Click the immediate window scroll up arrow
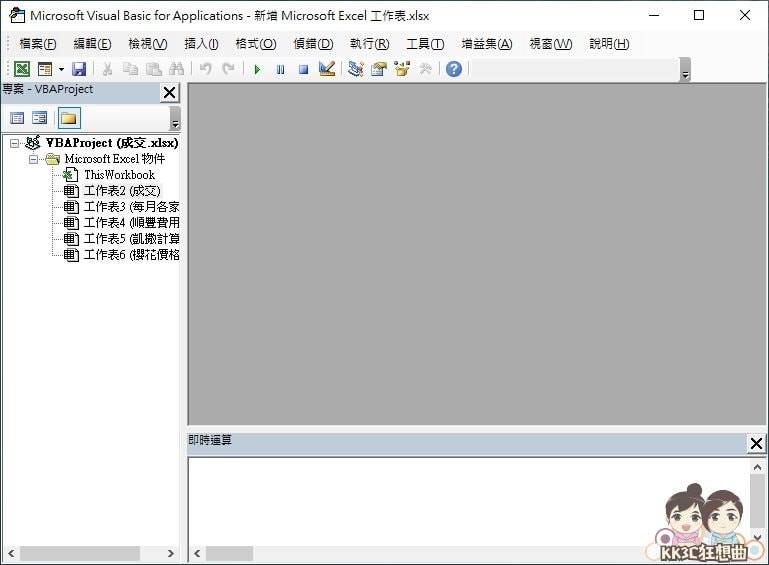 click(757, 467)
